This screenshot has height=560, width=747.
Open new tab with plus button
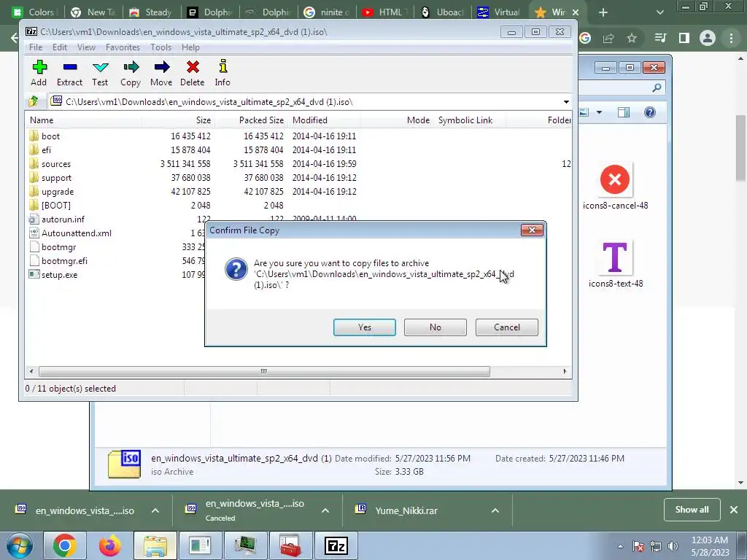603,12
